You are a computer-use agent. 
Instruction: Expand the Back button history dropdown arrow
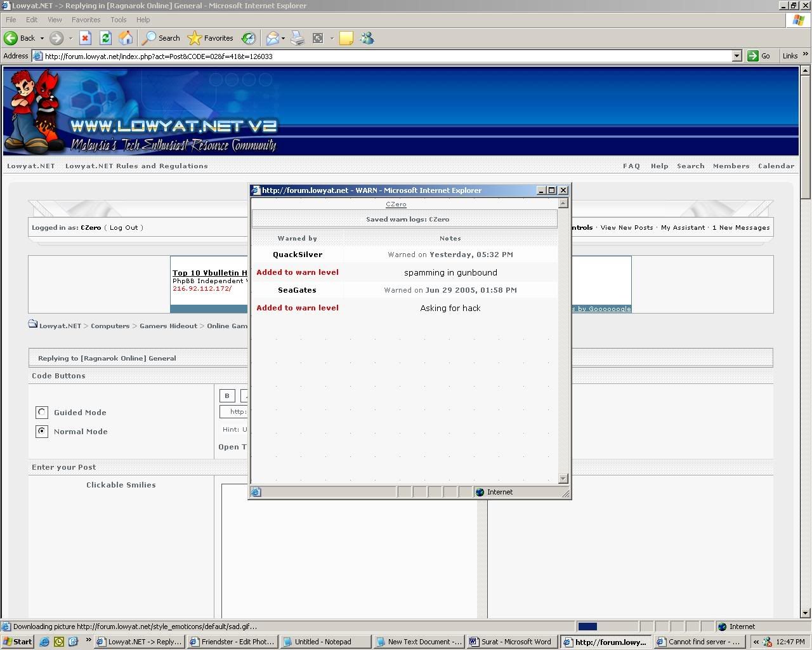(x=42, y=38)
